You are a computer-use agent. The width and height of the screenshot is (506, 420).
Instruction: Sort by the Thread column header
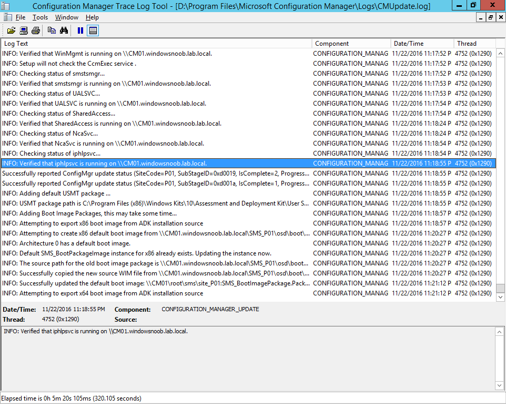(x=474, y=44)
